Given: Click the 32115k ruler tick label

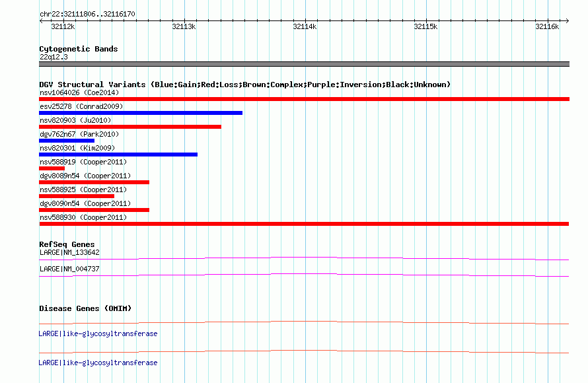Looking at the screenshot, I should pos(425,26).
